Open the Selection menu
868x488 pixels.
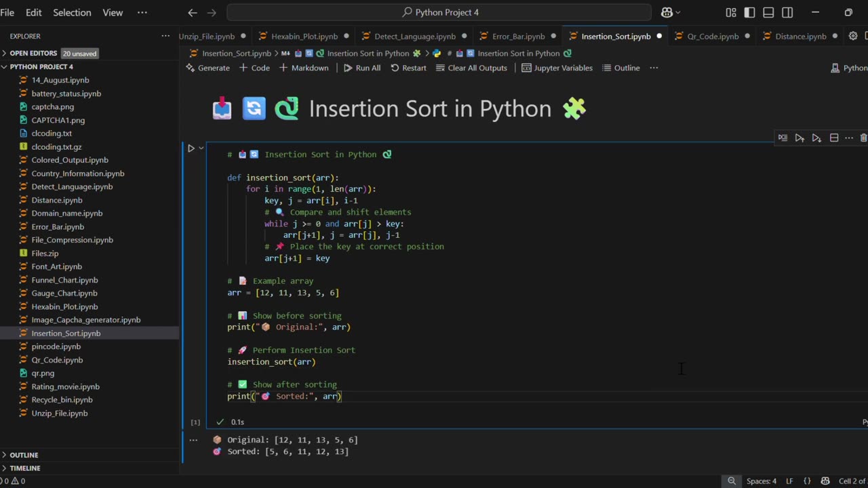(72, 12)
